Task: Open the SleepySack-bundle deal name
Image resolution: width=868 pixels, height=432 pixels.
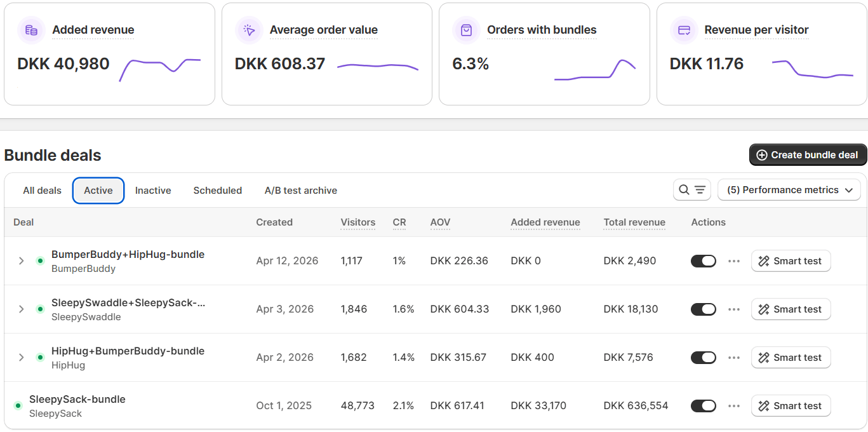Action: click(77, 400)
